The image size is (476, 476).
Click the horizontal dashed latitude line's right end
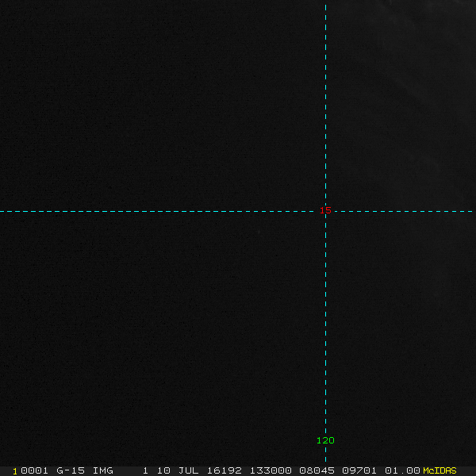point(471,212)
